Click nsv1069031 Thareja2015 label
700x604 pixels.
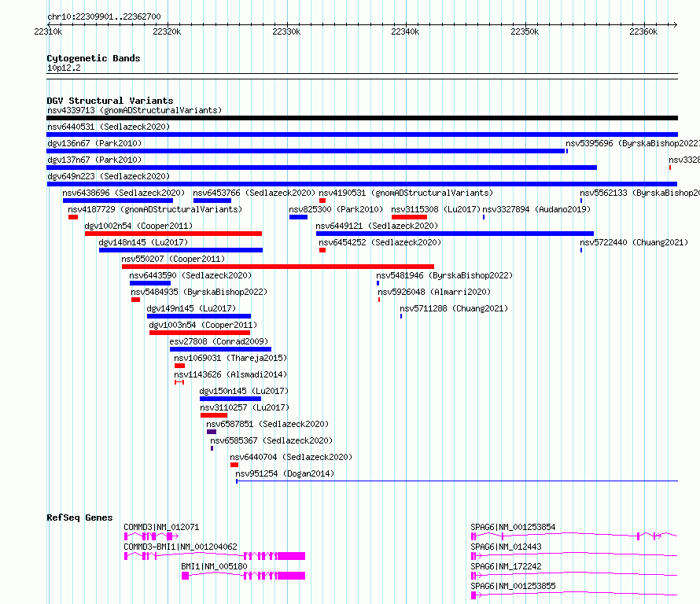coord(230,358)
